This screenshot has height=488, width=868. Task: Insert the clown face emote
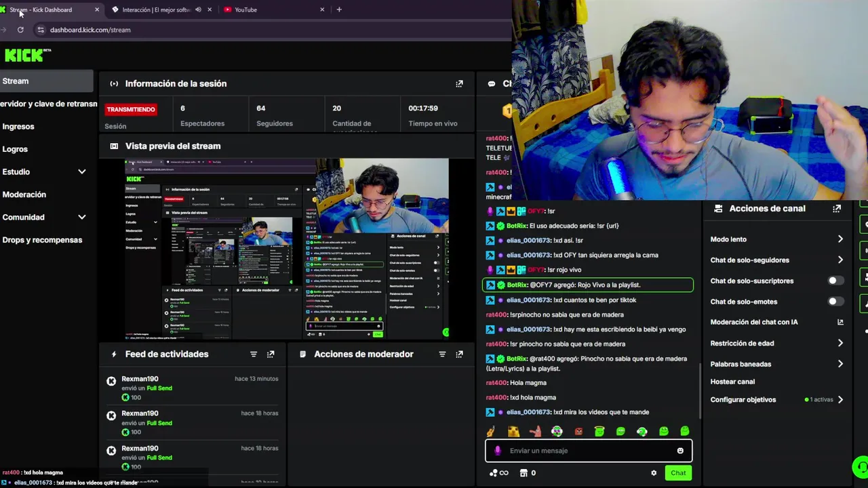557,431
